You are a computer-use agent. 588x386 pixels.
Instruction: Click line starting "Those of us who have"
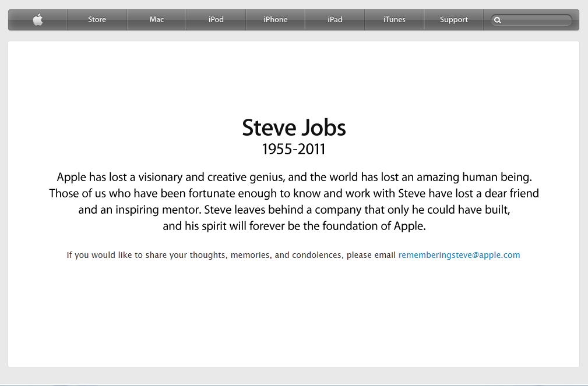[x=294, y=193]
